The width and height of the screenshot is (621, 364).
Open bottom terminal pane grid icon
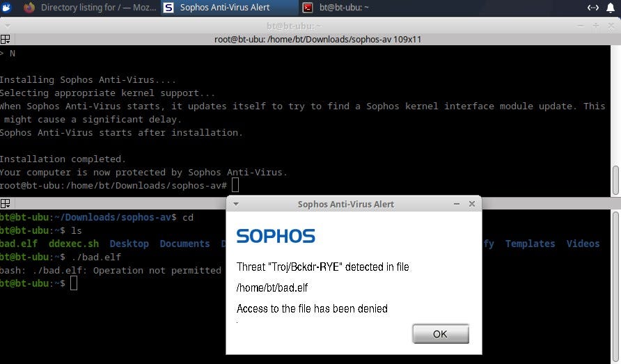coord(6,204)
